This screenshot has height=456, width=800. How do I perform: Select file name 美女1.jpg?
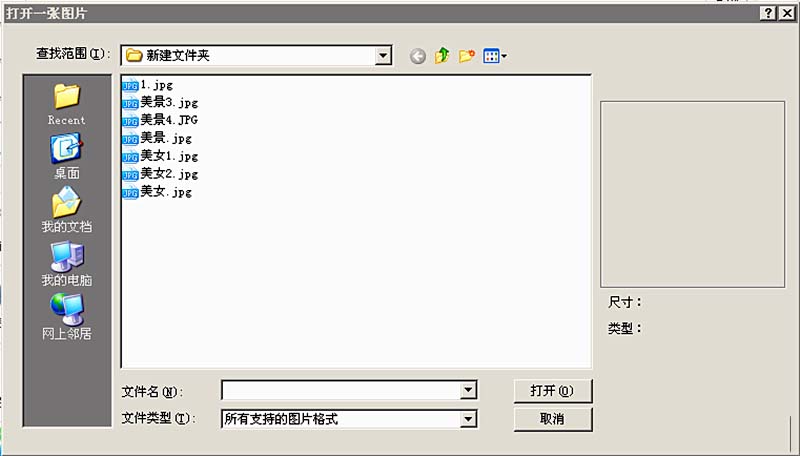pos(169,157)
